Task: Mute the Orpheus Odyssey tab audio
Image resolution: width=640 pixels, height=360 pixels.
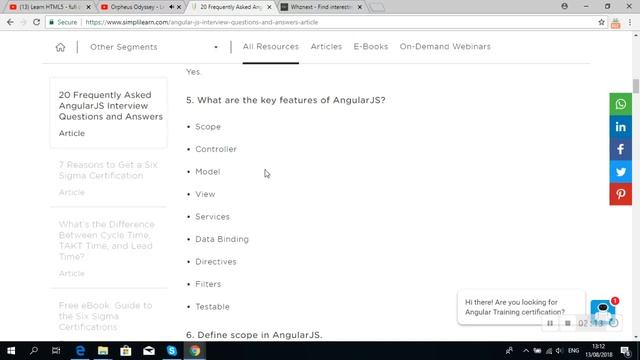Action: 171,7
